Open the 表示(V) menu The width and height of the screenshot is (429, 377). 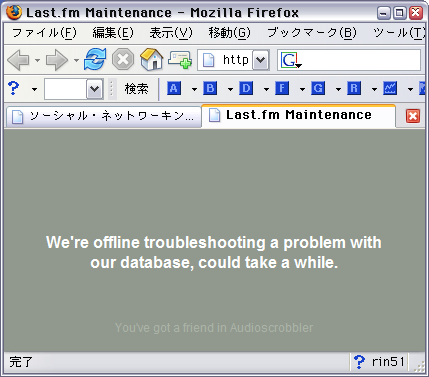click(171, 33)
